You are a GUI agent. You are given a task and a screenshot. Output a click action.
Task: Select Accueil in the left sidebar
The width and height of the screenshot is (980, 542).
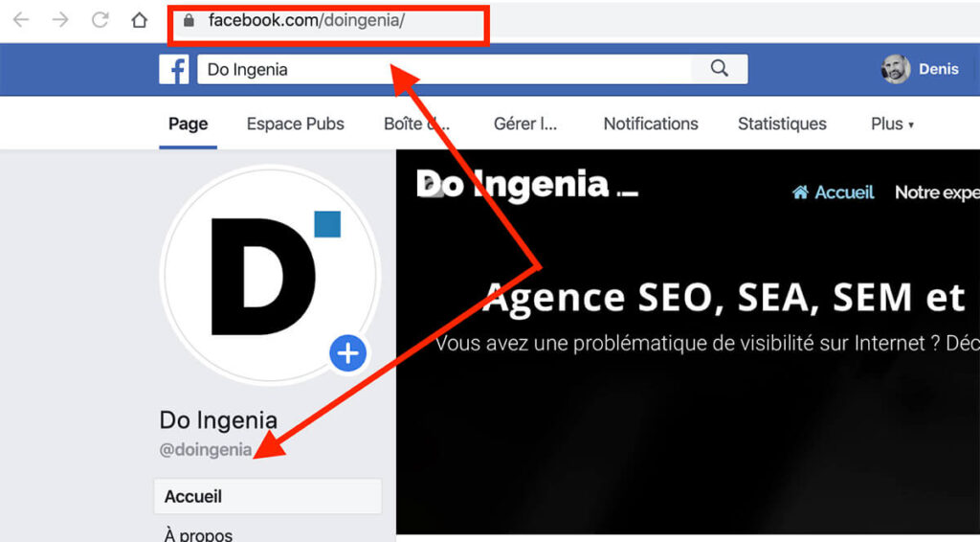point(268,496)
